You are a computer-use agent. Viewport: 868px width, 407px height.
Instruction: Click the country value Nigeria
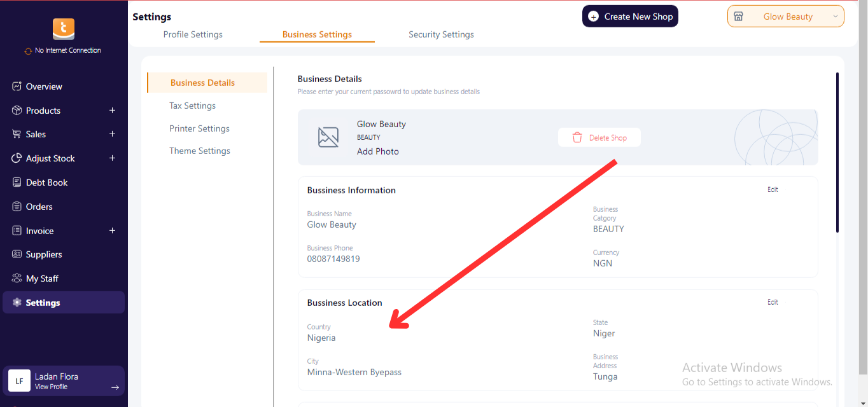(321, 338)
